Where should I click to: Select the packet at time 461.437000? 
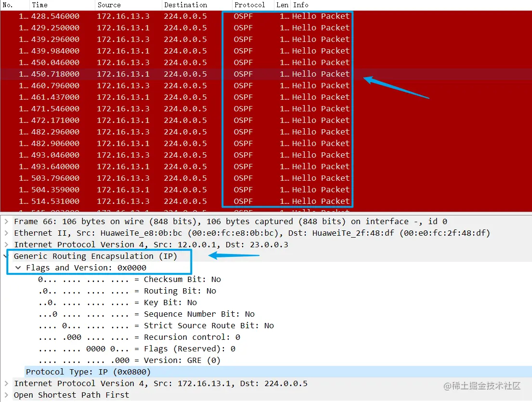pos(266,97)
